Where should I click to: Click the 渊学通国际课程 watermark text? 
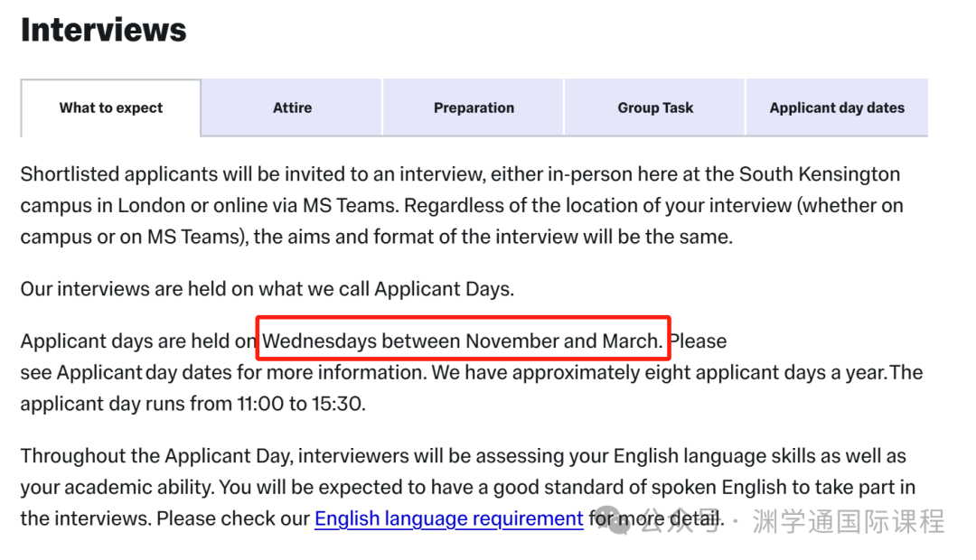848,521
